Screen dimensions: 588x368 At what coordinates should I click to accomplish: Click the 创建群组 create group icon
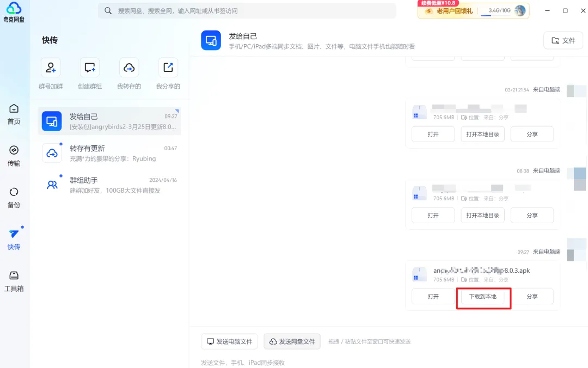tap(90, 68)
